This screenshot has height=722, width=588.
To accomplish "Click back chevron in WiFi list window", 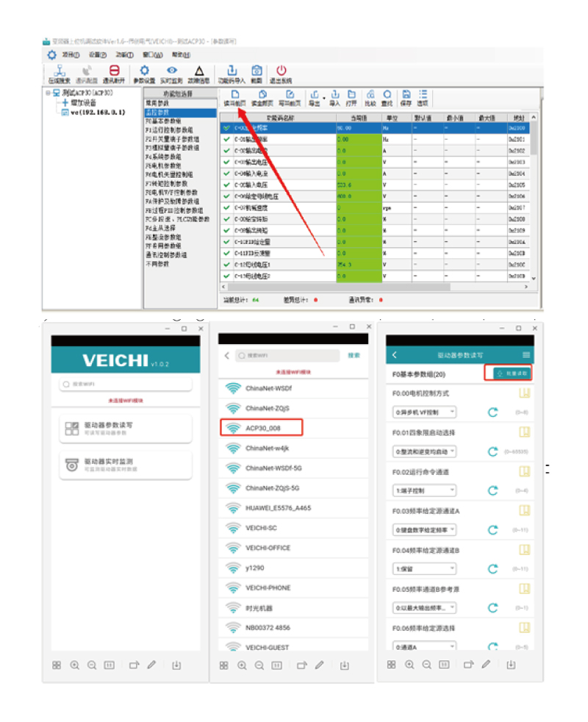I will point(226,355).
